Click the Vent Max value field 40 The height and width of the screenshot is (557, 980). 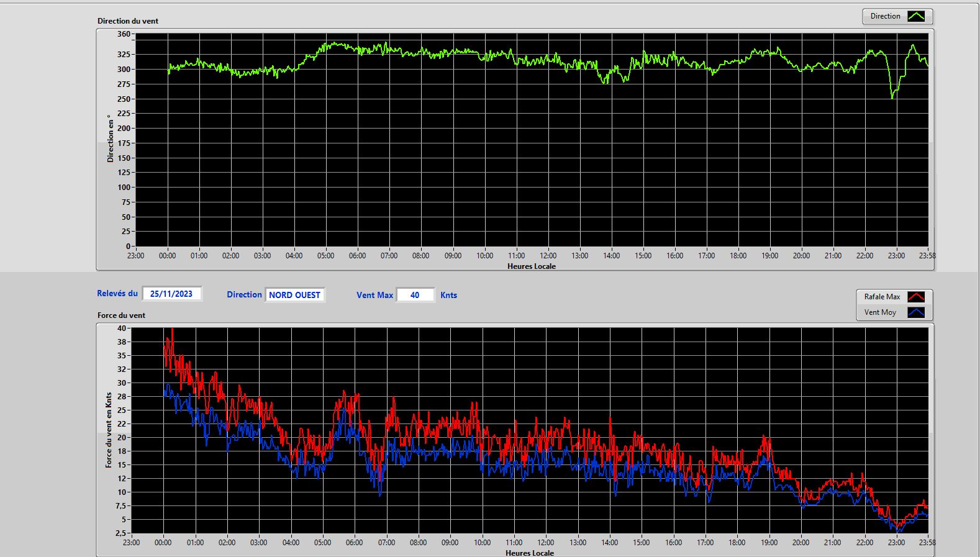[x=415, y=295]
